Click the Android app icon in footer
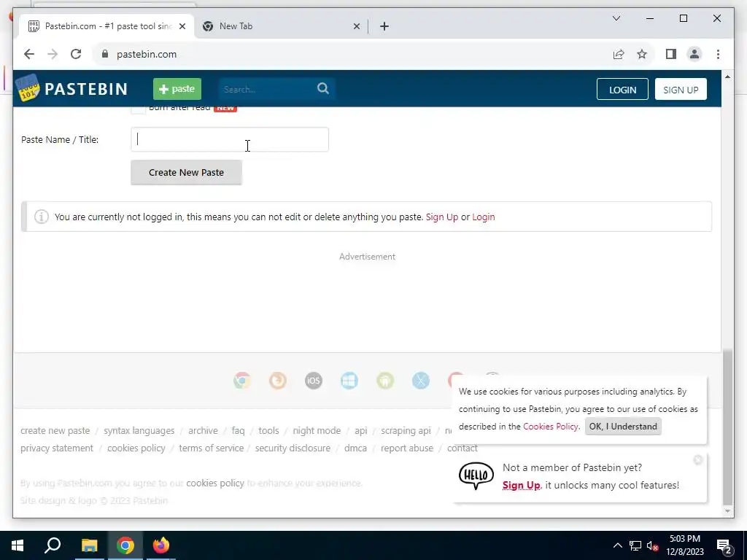This screenshot has width=747, height=560. click(x=385, y=381)
